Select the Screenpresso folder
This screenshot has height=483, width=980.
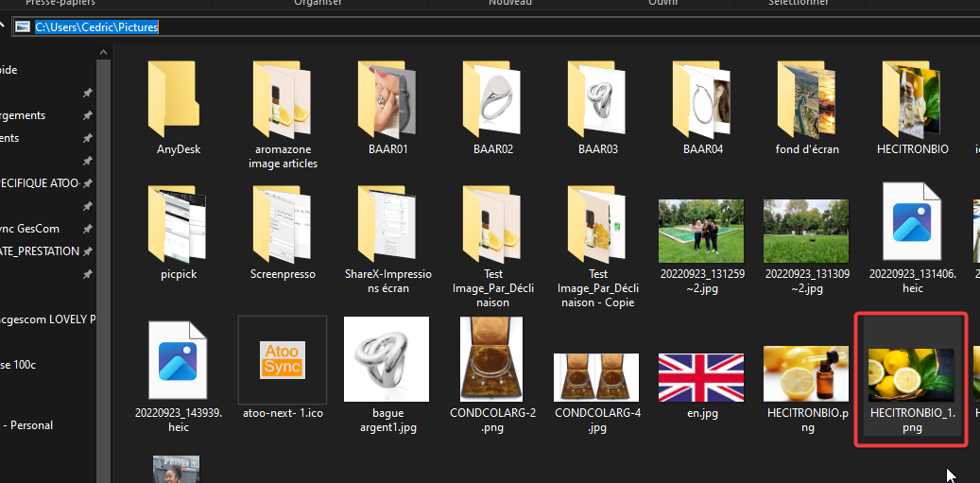point(283,233)
